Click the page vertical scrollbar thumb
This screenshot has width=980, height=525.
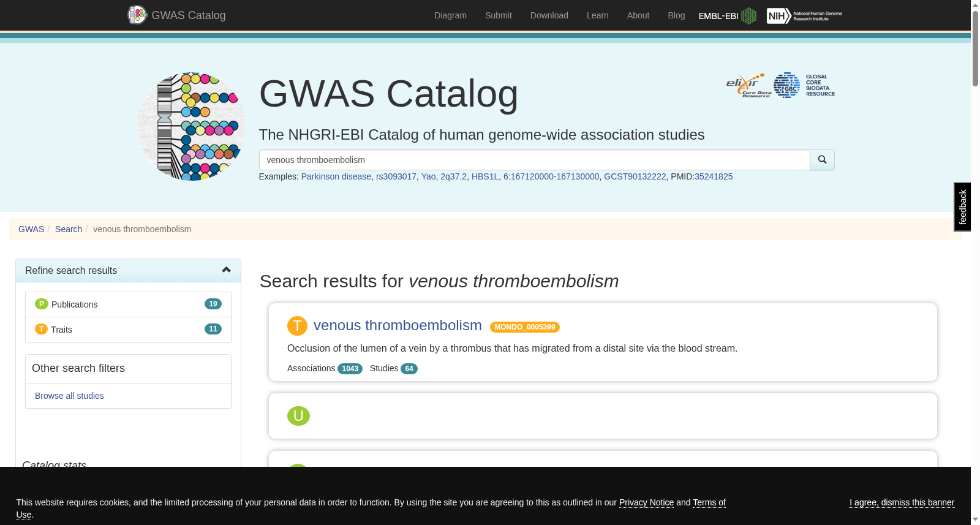pos(975,49)
